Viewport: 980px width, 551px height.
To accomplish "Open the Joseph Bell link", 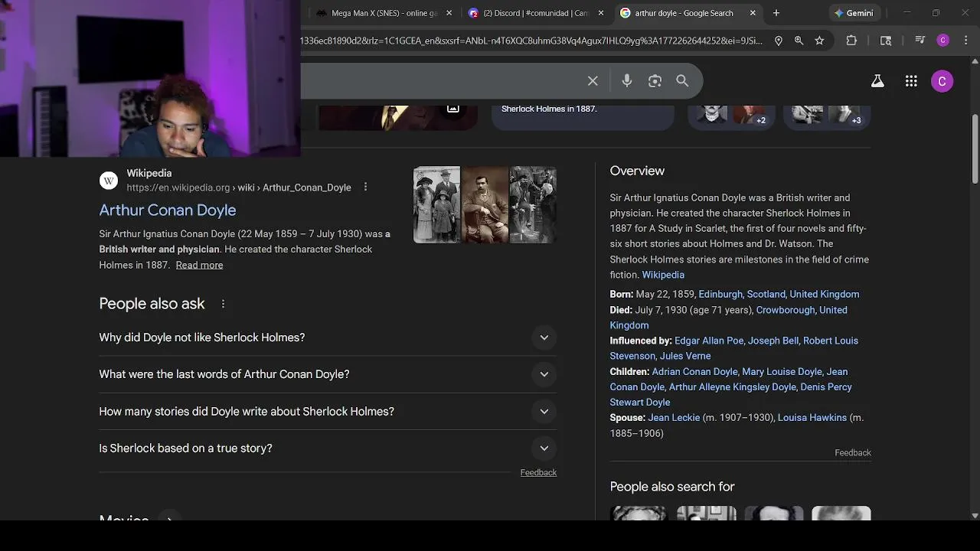I will 773,341.
